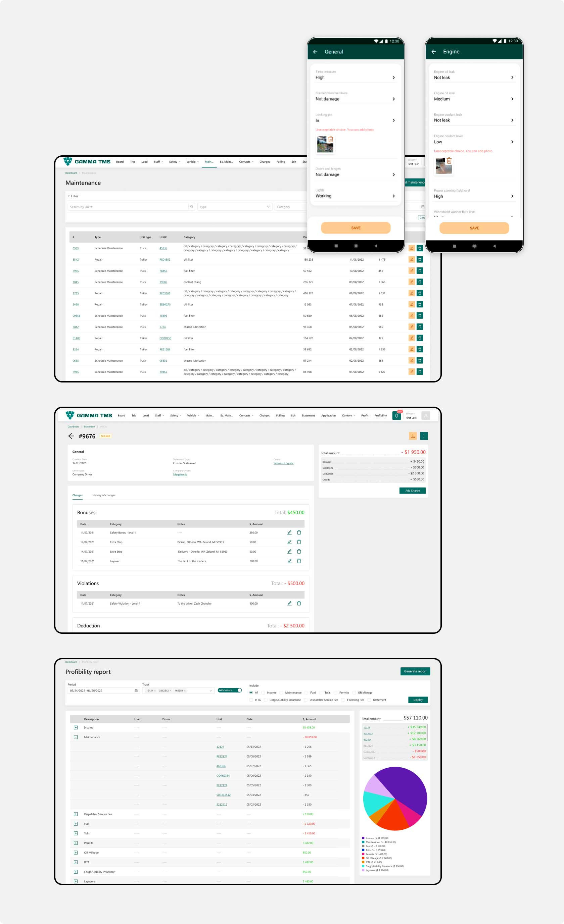Open the notifications bell icon

[396, 415]
